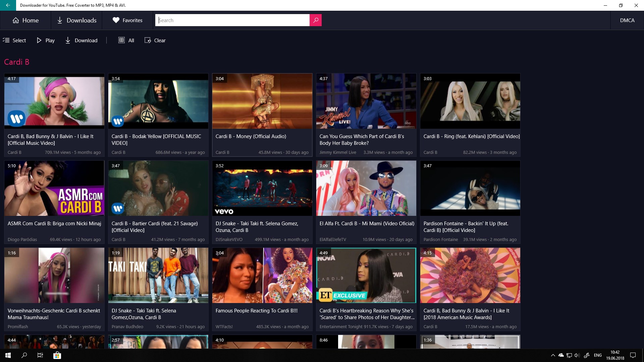
Task: Open the Bodak Yellow video thumbnail
Action: (158, 101)
